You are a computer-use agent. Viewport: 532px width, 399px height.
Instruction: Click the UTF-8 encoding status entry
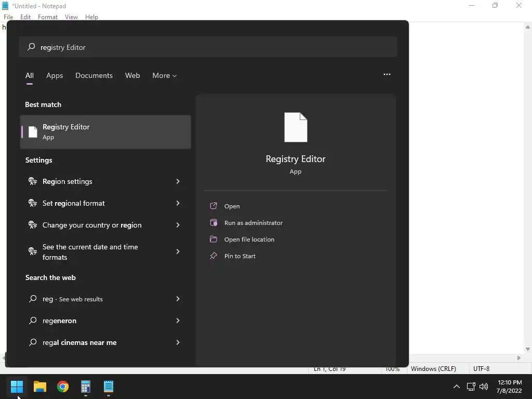pyautogui.click(x=482, y=368)
